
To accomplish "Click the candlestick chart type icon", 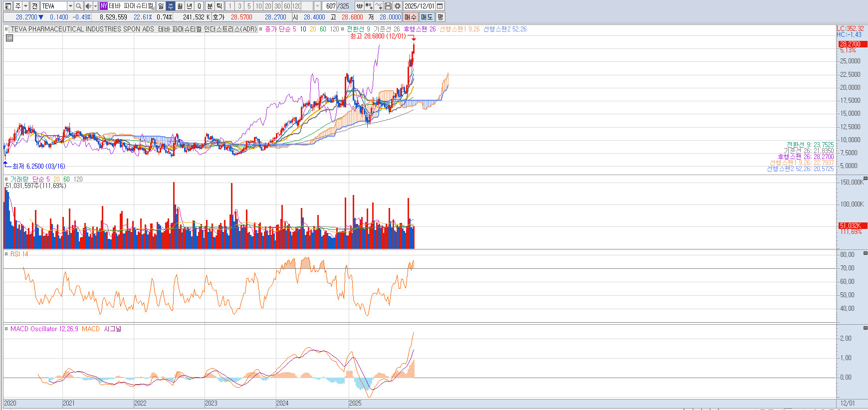I will pyautogui.click(x=369, y=6).
